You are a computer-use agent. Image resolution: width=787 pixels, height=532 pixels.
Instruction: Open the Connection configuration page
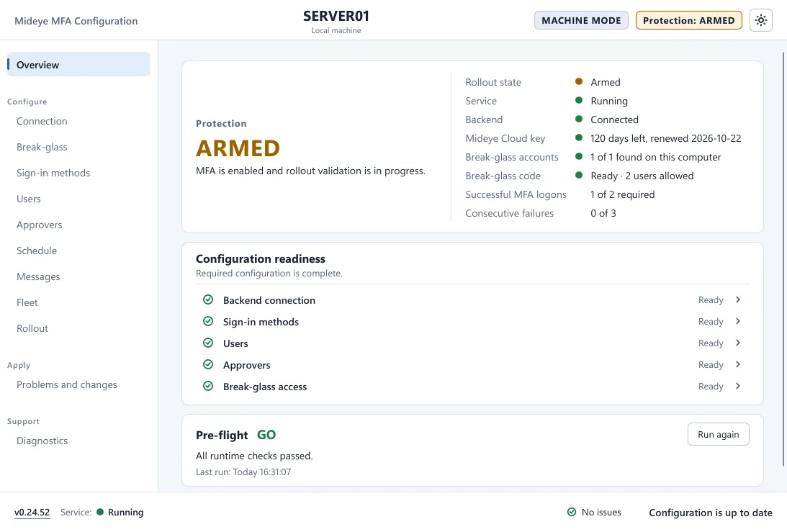pyautogui.click(x=42, y=121)
